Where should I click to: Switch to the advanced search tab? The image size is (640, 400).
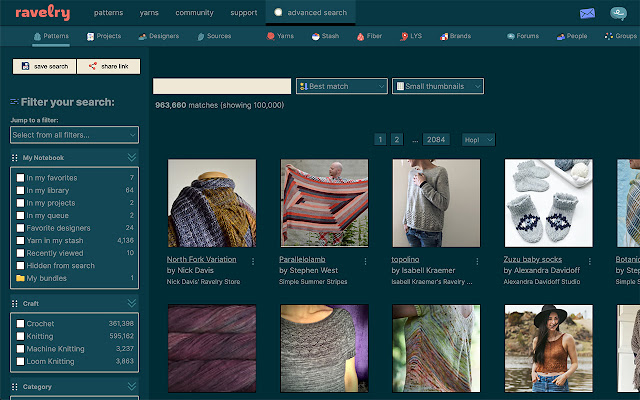point(311,13)
